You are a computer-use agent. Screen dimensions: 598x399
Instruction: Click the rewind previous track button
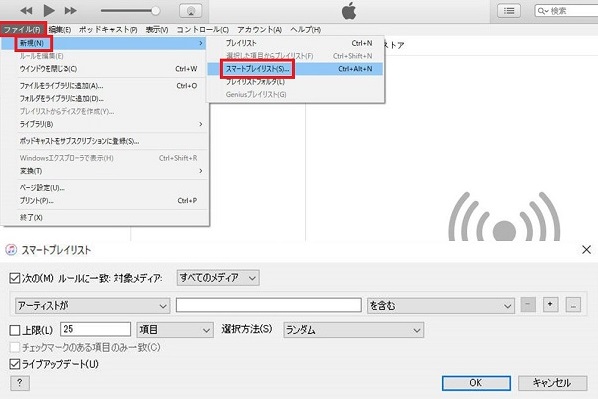click(26, 11)
